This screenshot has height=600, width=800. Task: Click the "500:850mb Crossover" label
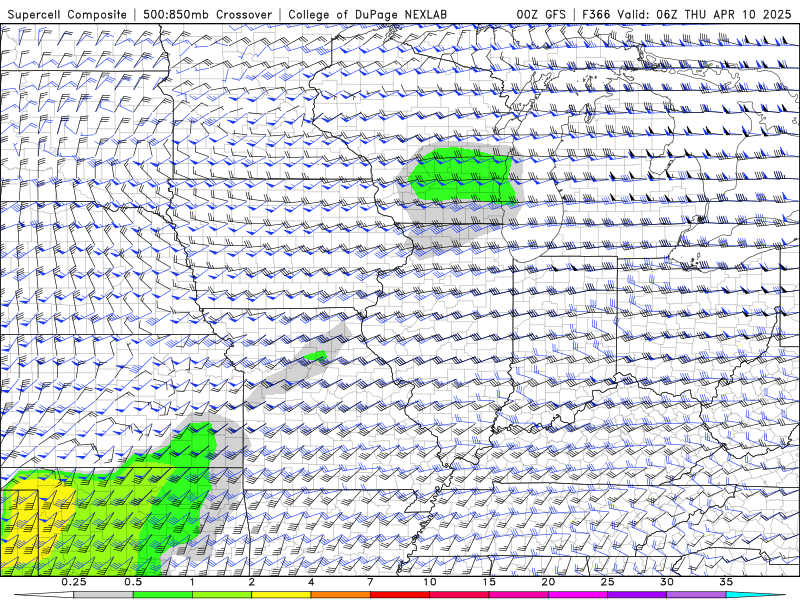point(207,14)
